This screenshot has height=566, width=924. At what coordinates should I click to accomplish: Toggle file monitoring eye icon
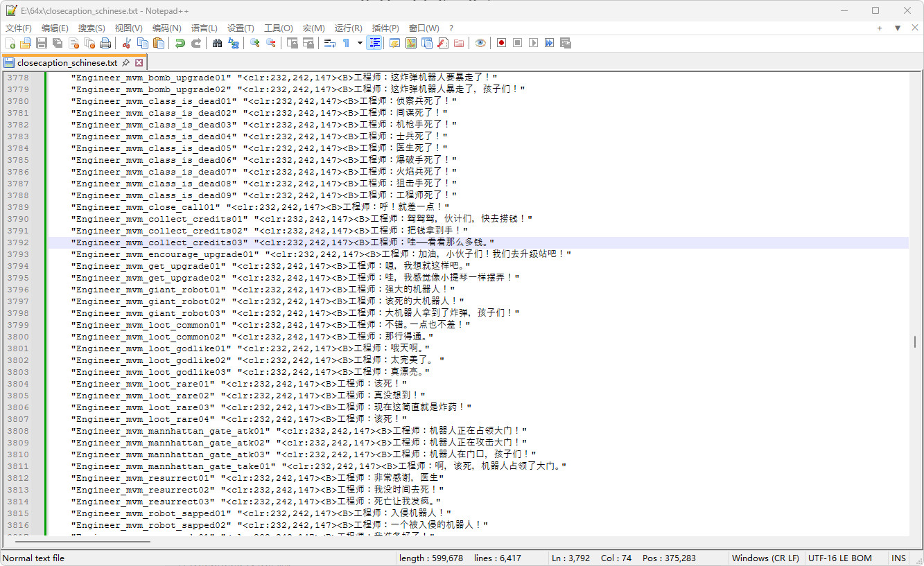click(480, 43)
